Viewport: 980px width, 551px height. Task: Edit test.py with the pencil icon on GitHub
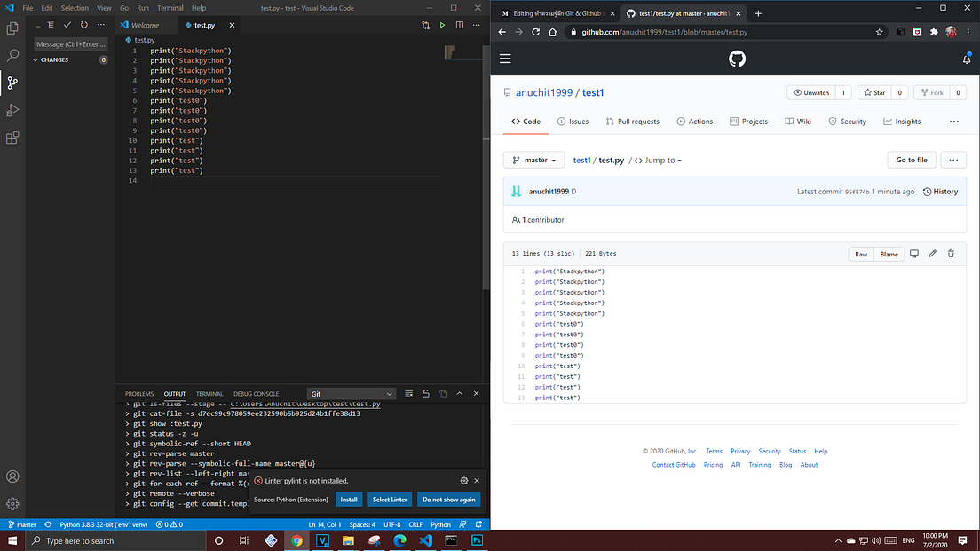tap(932, 253)
